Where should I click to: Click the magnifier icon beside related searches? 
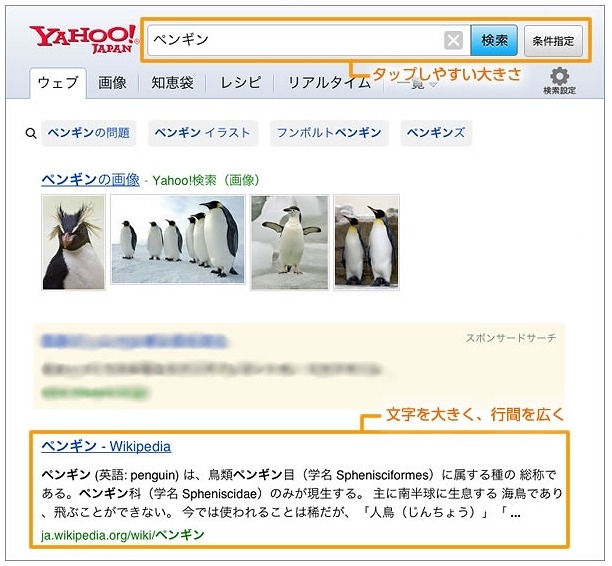pos(31,133)
